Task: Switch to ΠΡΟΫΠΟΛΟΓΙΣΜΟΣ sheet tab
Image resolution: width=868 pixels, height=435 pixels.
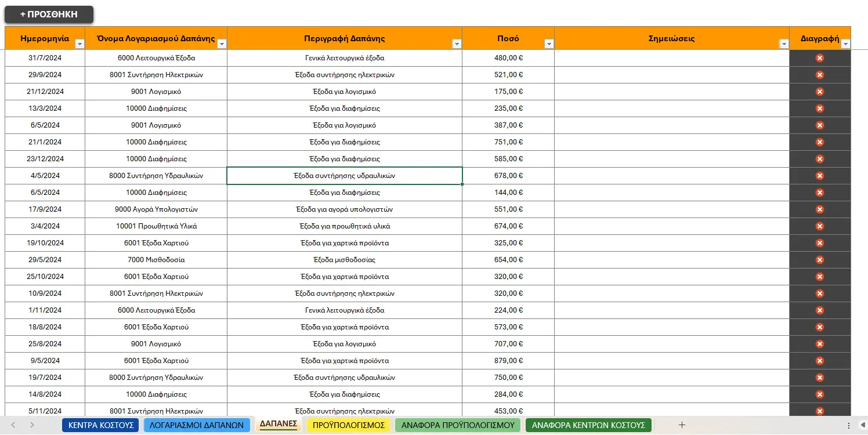Action: coord(349,425)
